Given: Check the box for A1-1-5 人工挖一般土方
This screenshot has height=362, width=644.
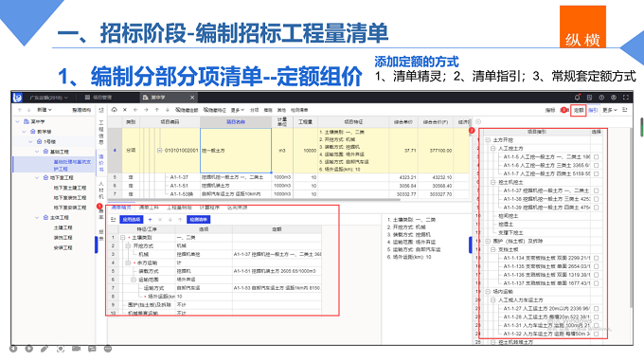Looking at the screenshot, I should point(596,157).
